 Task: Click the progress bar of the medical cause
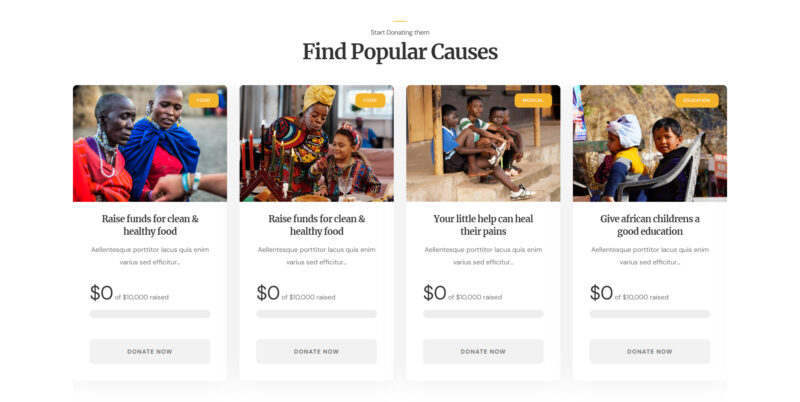483,314
